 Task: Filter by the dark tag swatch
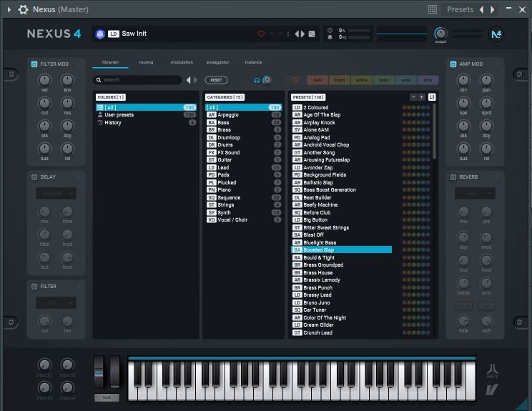pyautogui.click(x=317, y=80)
